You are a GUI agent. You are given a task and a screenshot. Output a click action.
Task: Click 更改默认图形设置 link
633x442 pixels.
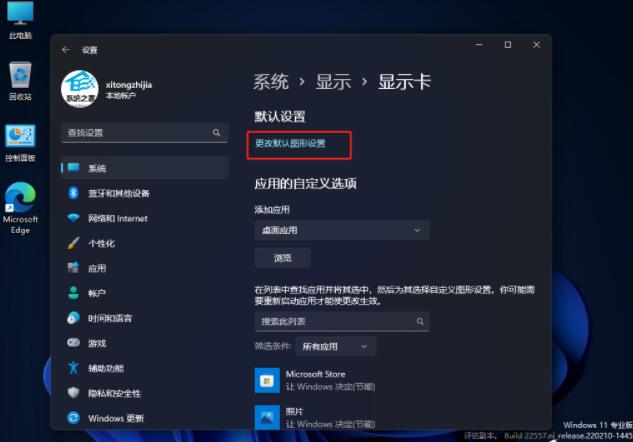pyautogui.click(x=290, y=143)
